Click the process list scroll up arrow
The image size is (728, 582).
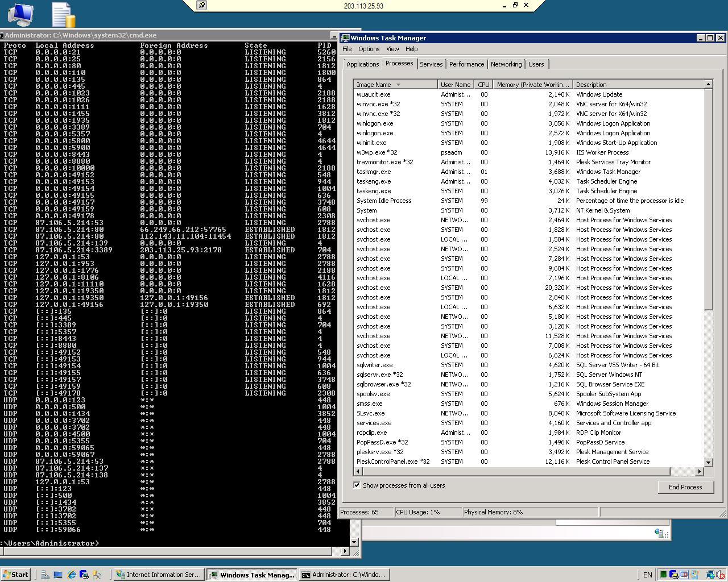708,84
